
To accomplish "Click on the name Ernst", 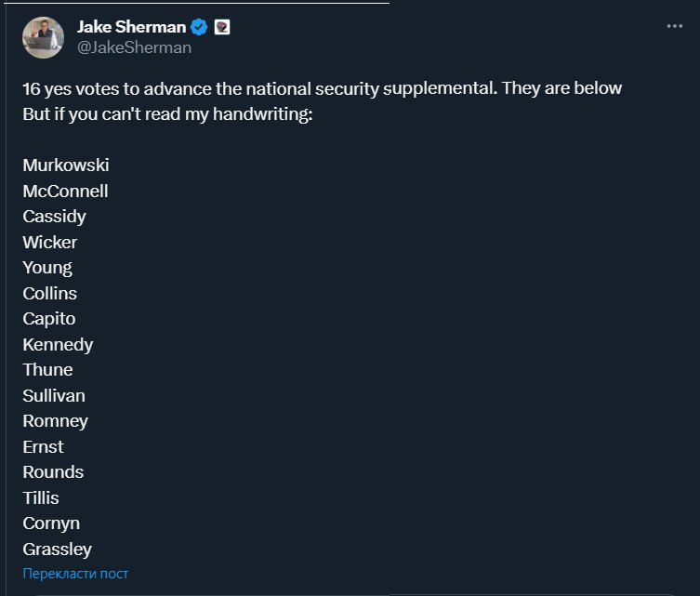I will tap(43, 446).
